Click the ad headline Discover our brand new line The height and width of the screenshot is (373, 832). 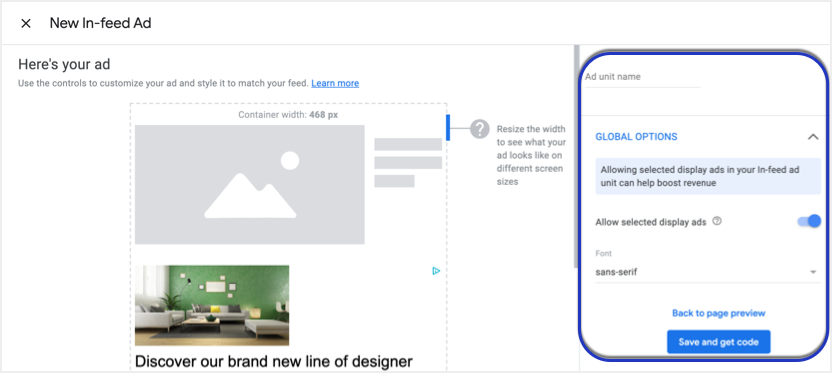pos(274,361)
